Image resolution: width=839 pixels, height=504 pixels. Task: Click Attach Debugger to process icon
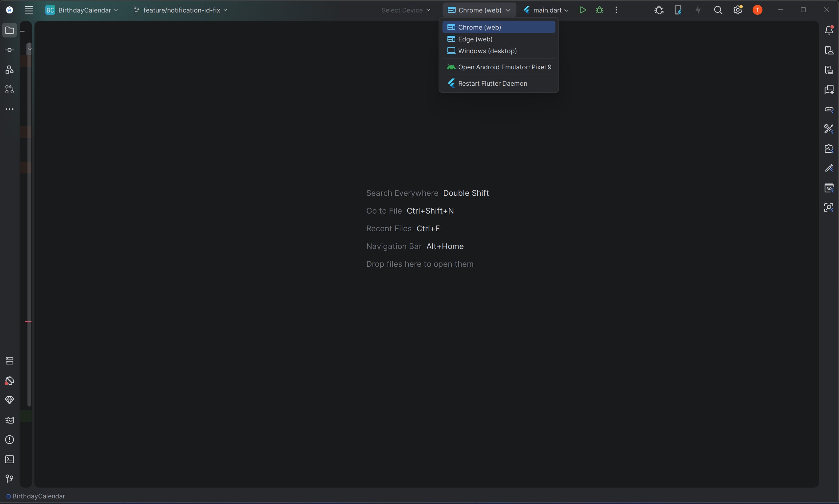click(659, 10)
